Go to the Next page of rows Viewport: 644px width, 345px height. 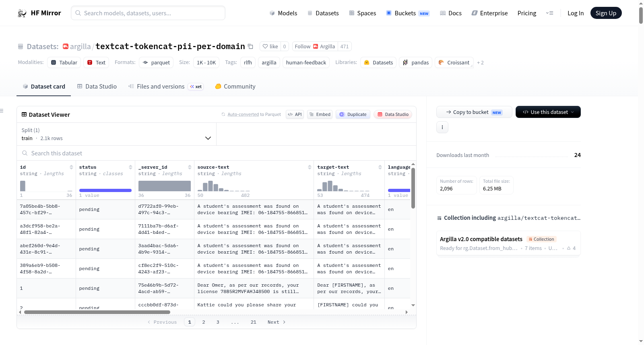[x=277, y=322]
